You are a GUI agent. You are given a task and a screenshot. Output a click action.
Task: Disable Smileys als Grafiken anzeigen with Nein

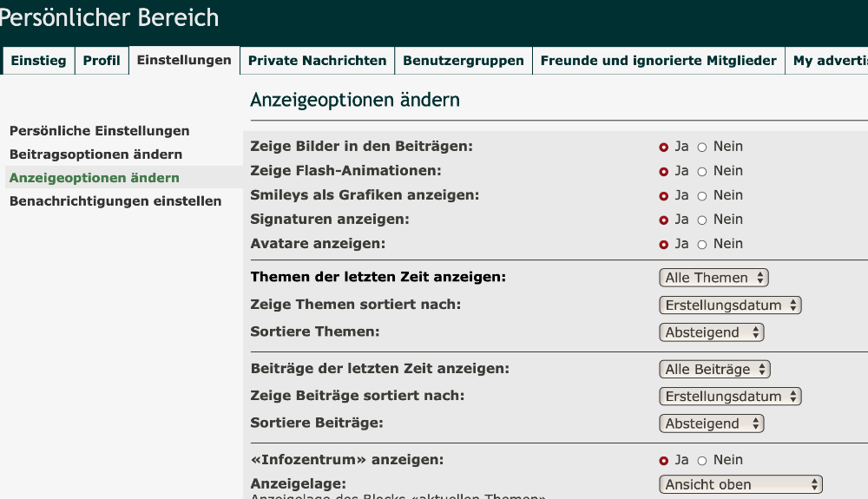click(702, 196)
